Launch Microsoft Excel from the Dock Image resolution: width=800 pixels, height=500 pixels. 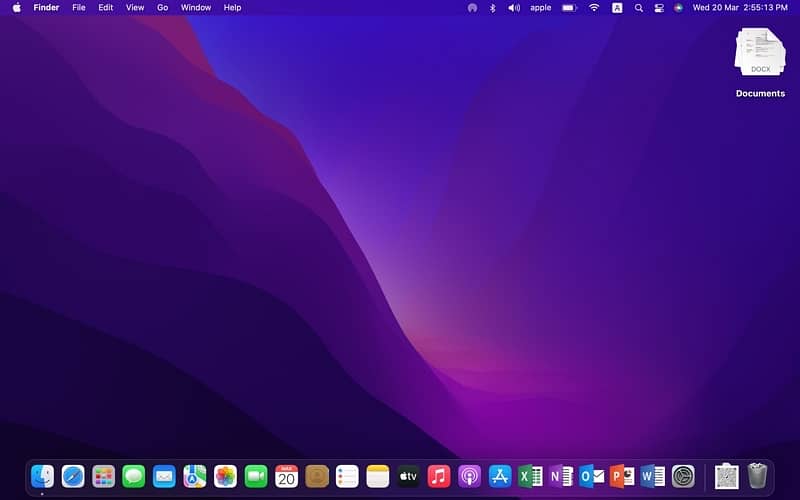pos(530,476)
